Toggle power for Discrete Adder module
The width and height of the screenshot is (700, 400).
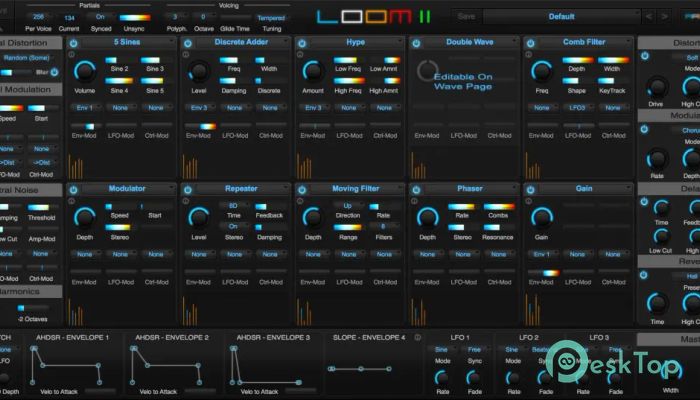(x=188, y=43)
